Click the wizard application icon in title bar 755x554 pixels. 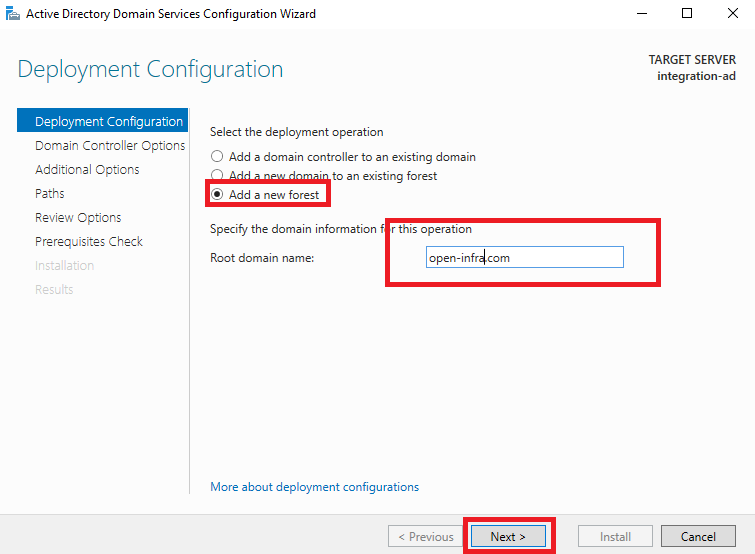13,13
